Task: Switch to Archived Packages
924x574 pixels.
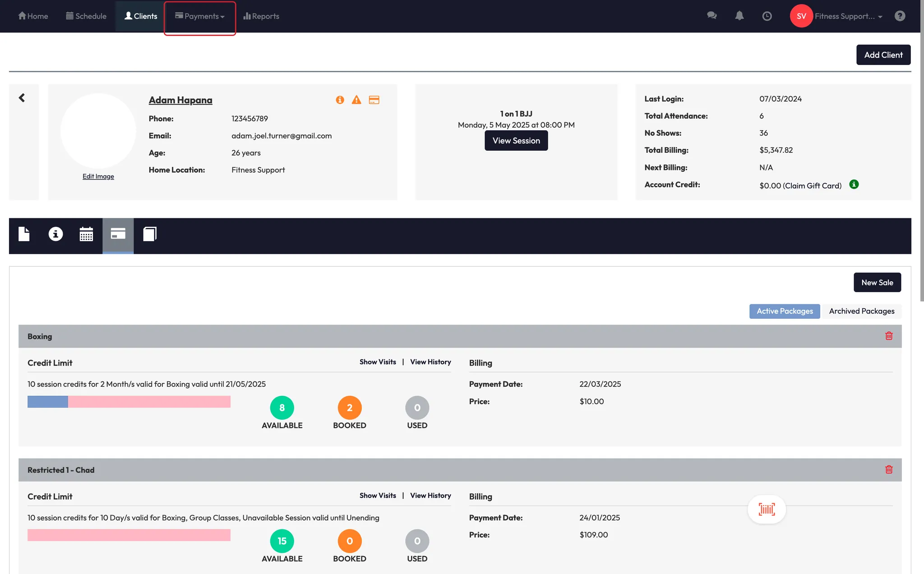Action: click(861, 311)
